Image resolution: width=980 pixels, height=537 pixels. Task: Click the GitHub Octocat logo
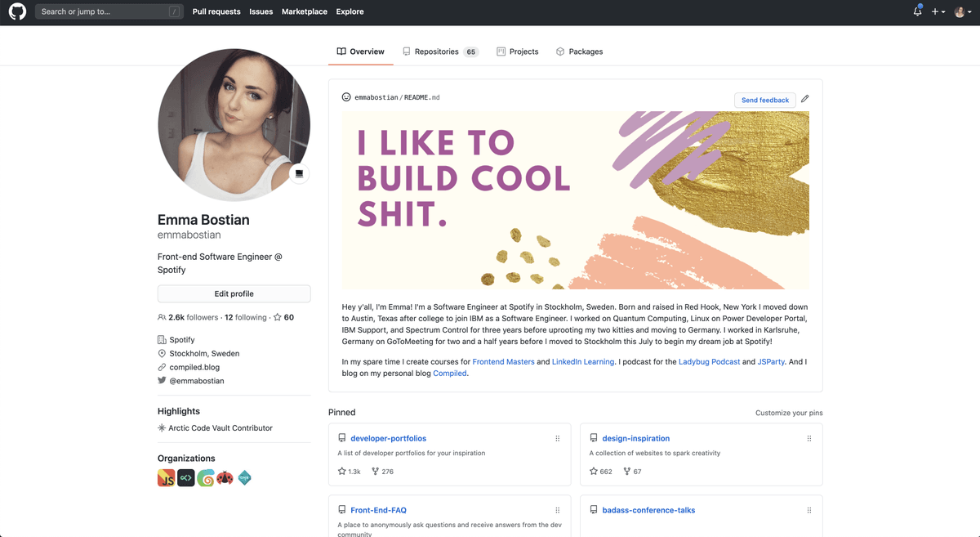point(17,11)
